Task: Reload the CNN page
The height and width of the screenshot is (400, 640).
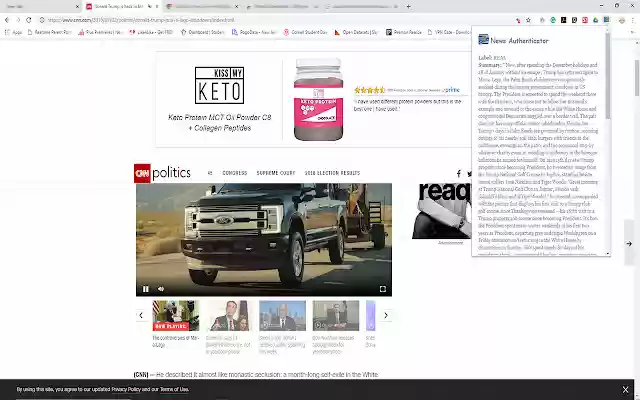Action: coord(29,20)
